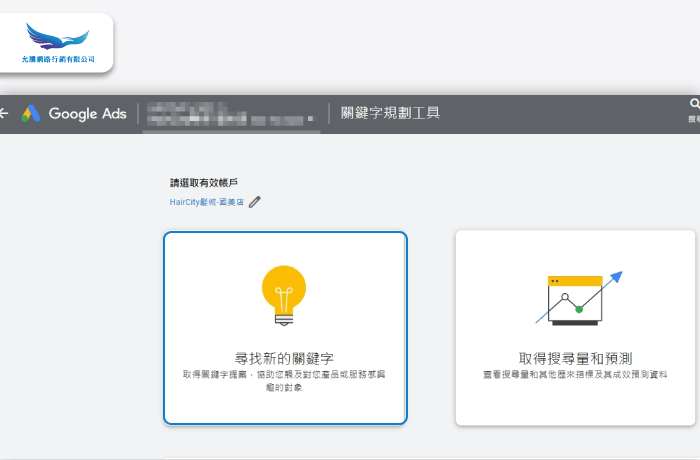Image resolution: width=700 pixels, height=460 pixels.
Task: Click the green dot on forecast chart
Action: pyautogui.click(x=579, y=309)
